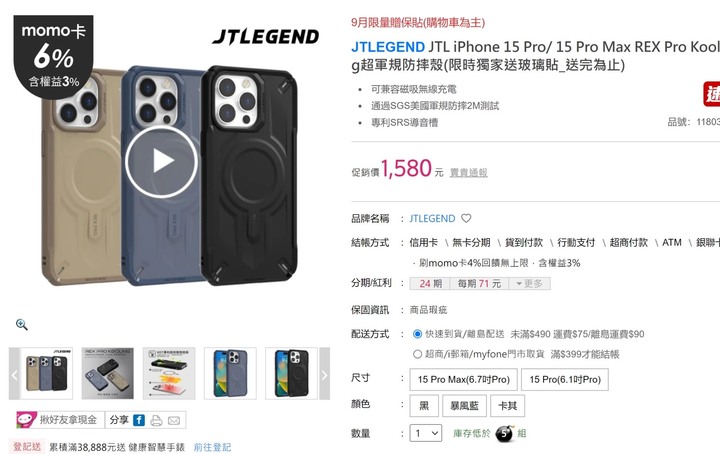Screen dimensions: 720x454
Task: Open the quantity dropdown
Action: pyautogui.click(x=426, y=433)
